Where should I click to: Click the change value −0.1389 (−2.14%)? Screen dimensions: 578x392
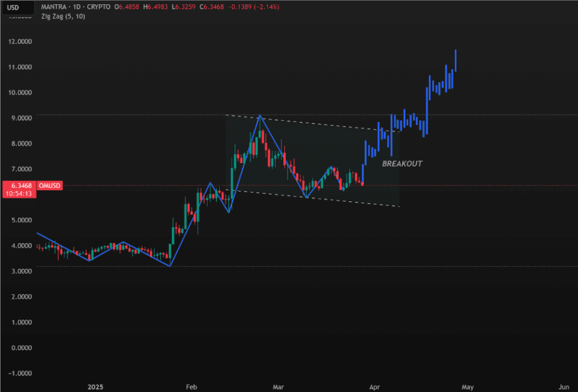point(254,7)
